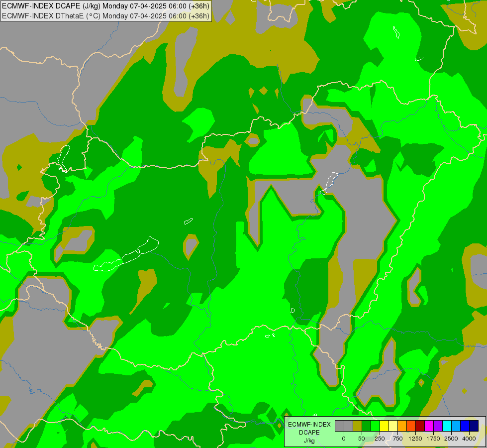Click the ECMWF-INDEX DThetaE title line
The width and height of the screenshot is (487, 448).
[x=105, y=15]
